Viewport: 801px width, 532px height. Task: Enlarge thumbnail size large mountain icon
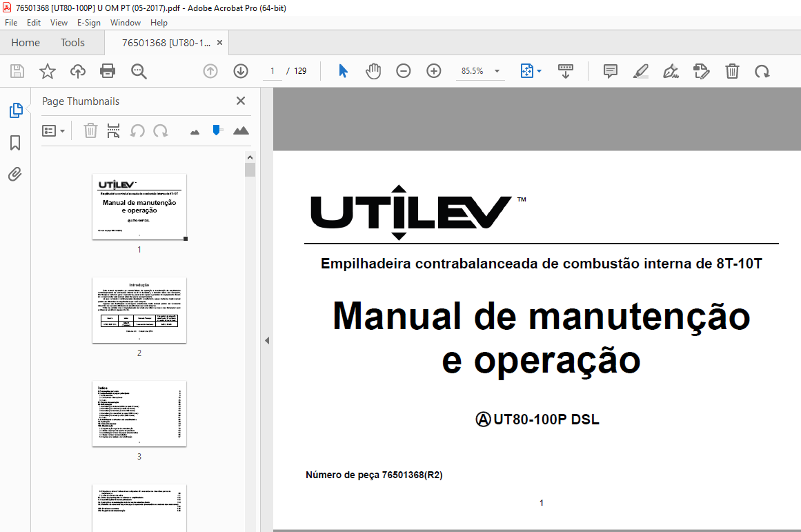[241, 131]
